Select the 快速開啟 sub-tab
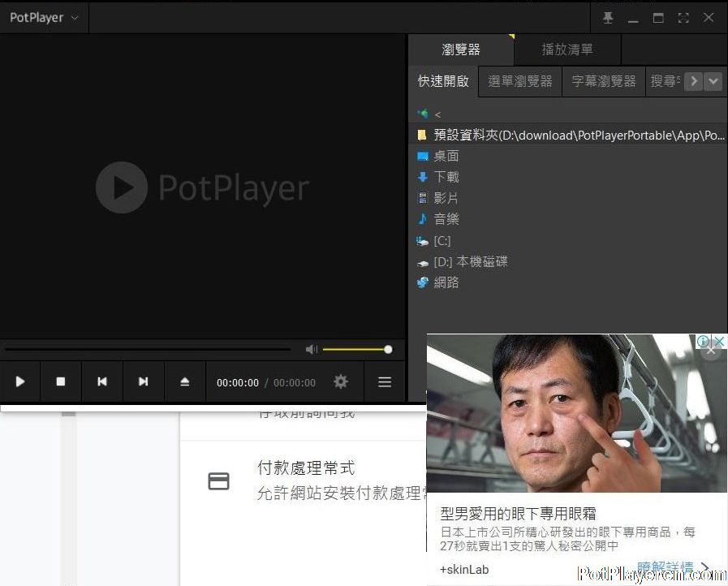This screenshot has width=728, height=586. point(443,81)
